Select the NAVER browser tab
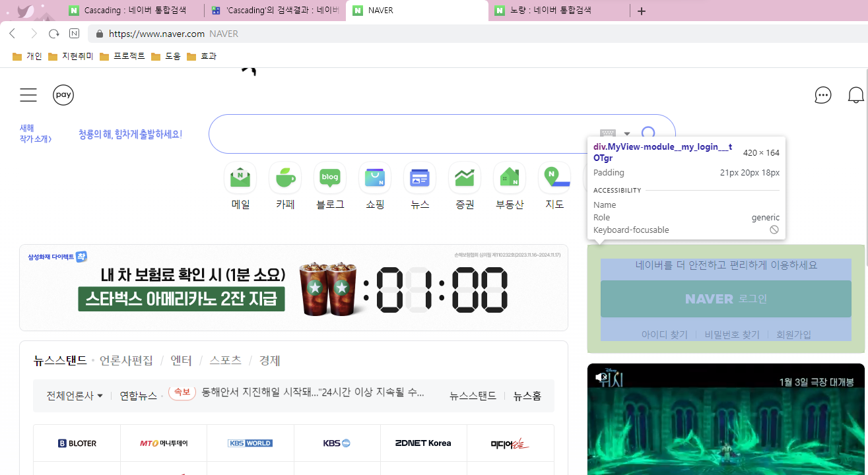The width and height of the screenshot is (868, 475). click(417, 11)
